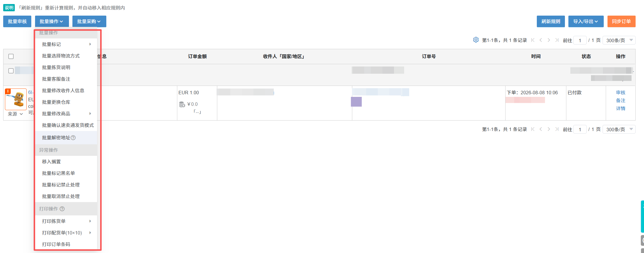This screenshot has height=253, width=644.
Task: Click 第1-1条，共 1 条记录 text above table
Action: pyautogui.click(x=504, y=40)
